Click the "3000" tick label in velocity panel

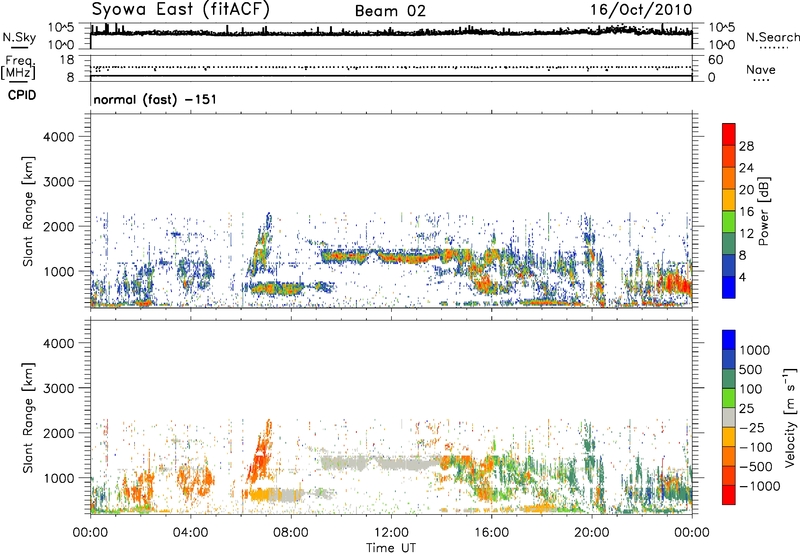[58, 388]
